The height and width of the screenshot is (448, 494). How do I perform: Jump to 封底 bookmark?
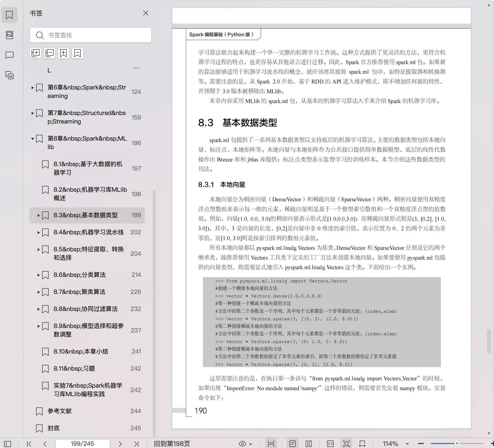[x=54, y=428]
